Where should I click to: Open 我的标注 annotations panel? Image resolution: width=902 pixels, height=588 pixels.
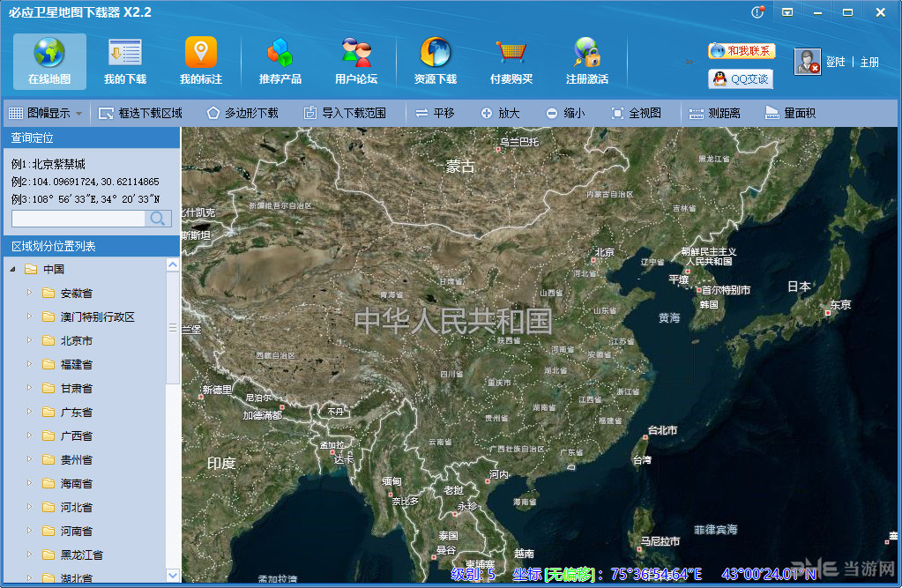[198, 61]
